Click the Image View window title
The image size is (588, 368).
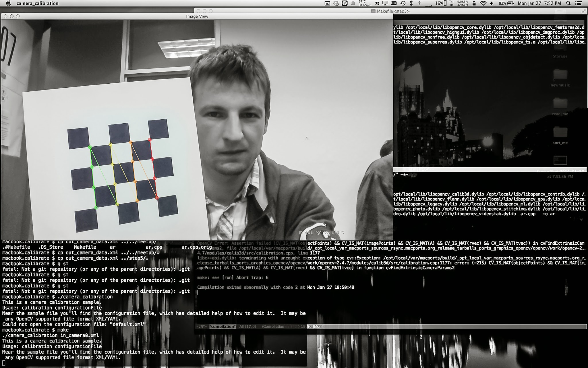click(x=197, y=16)
